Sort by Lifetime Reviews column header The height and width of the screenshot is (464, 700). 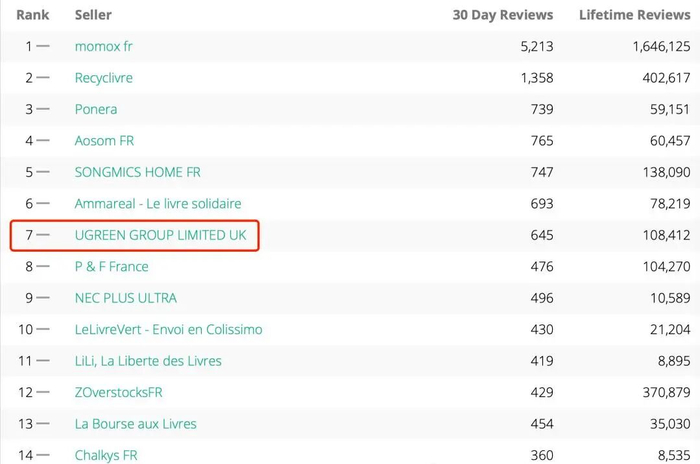coord(634,15)
